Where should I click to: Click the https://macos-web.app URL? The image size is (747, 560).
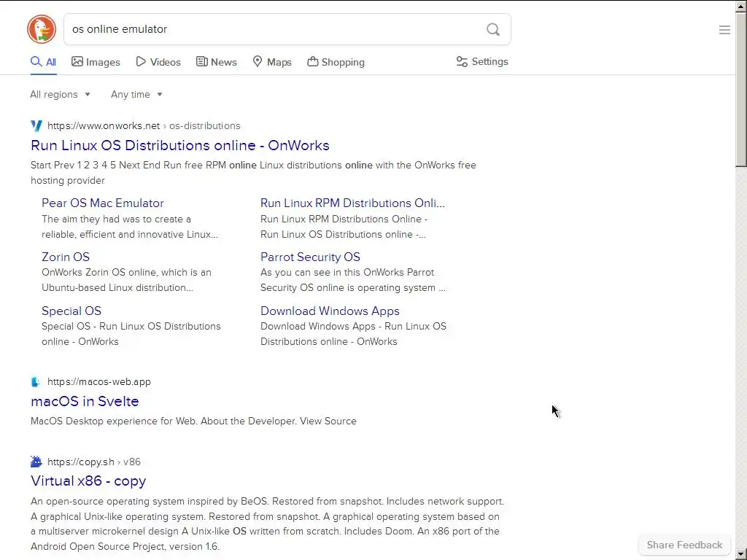[x=99, y=382]
